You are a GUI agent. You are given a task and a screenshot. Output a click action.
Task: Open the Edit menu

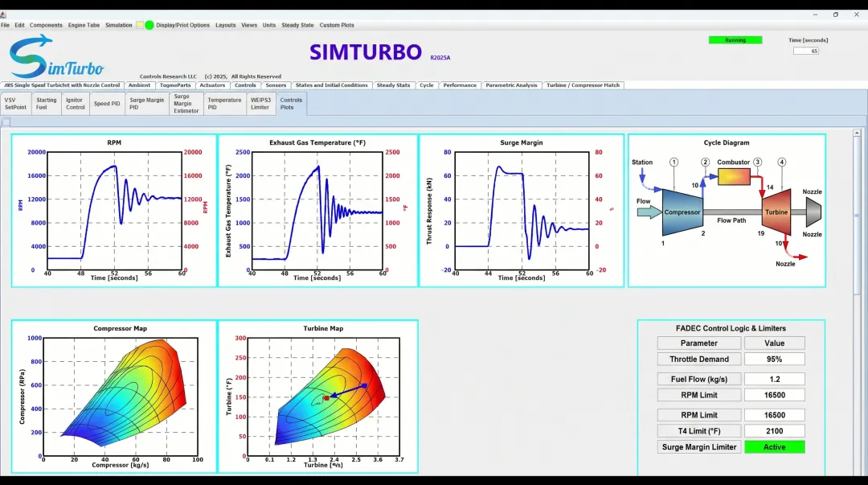click(x=19, y=25)
